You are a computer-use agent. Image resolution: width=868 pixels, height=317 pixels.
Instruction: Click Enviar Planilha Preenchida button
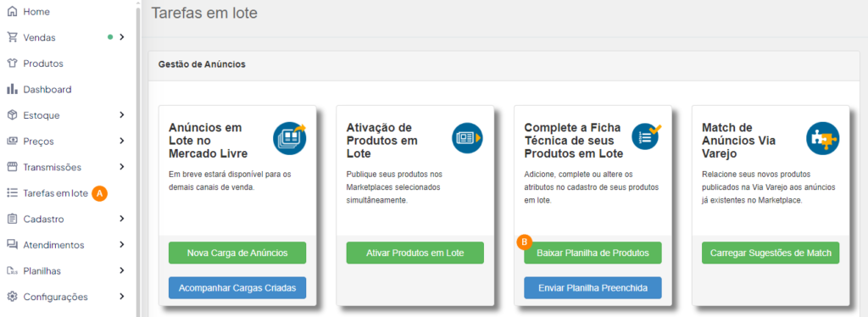tap(593, 287)
